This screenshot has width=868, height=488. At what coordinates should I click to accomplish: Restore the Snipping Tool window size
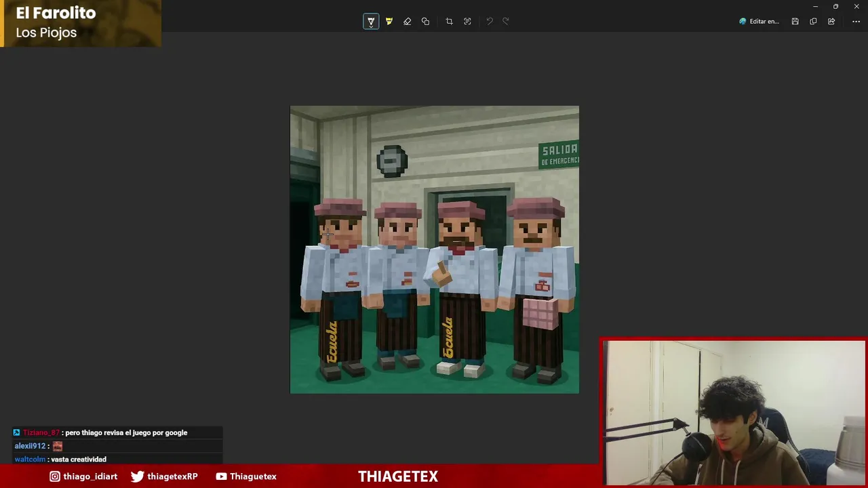coord(835,6)
